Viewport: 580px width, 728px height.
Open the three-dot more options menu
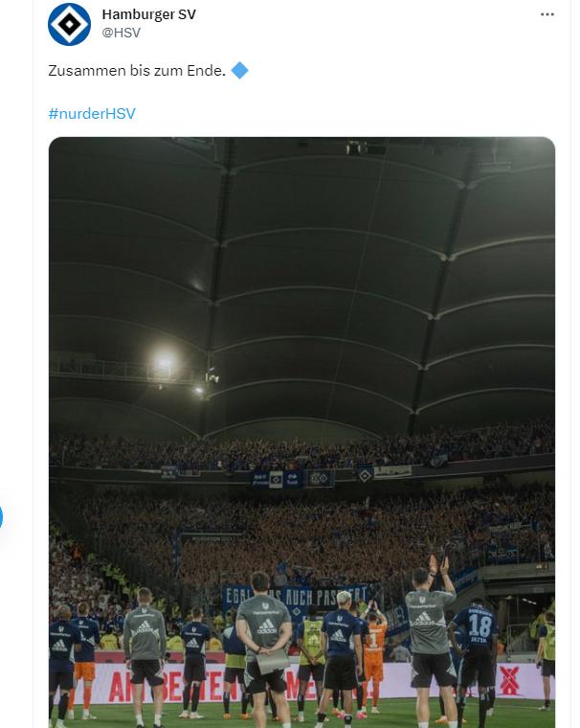[x=547, y=14]
